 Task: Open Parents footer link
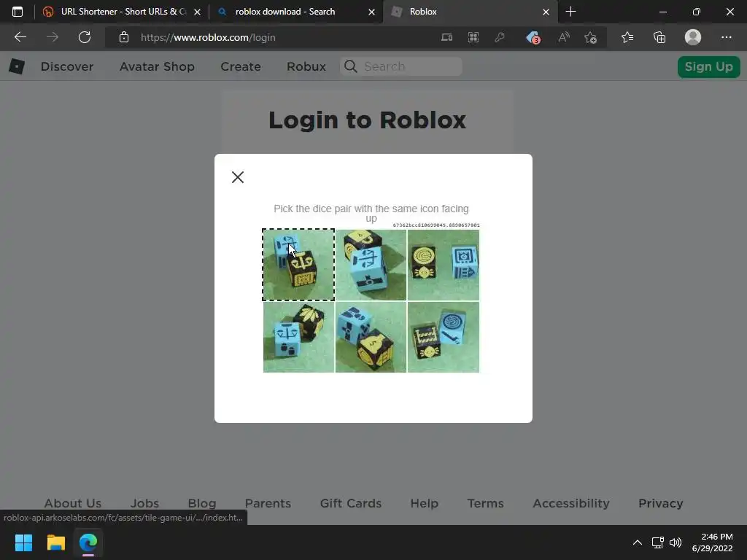(x=268, y=503)
